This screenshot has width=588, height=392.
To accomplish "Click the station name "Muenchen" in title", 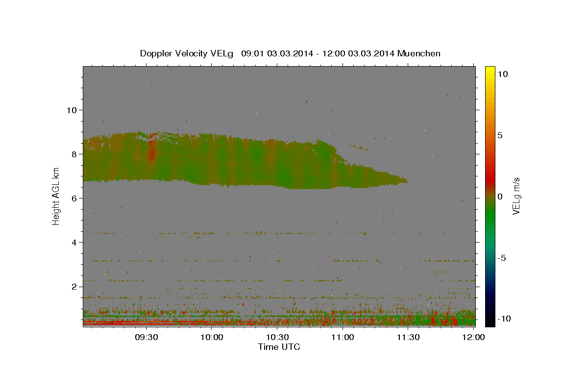I will point(419,53).
